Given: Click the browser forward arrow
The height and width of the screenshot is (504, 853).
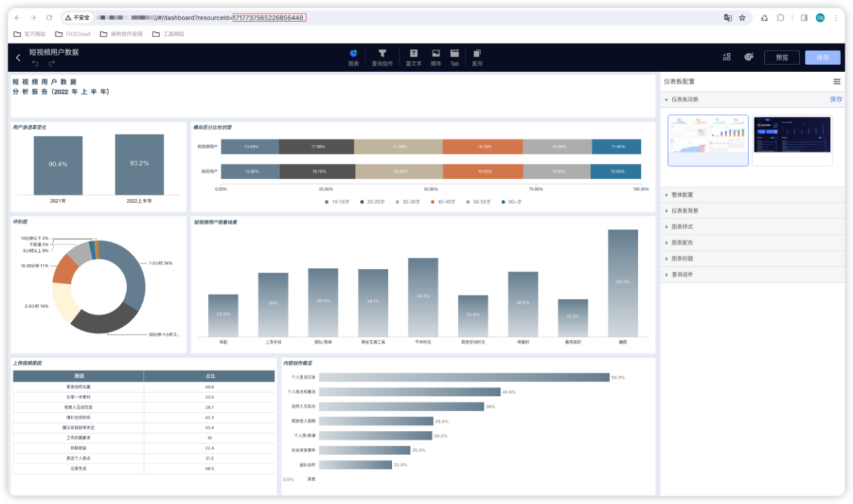Looking at the screenshot, I should tap(33, 17).
